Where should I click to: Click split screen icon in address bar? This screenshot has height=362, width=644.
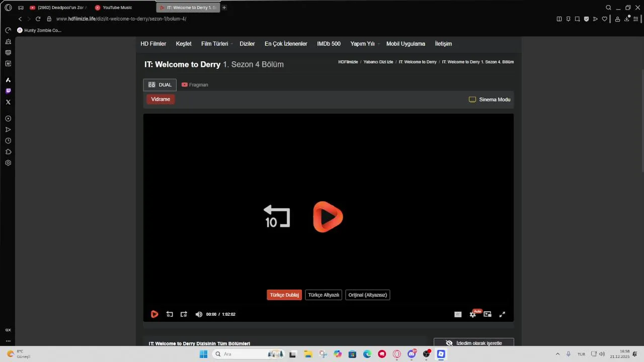559,19
